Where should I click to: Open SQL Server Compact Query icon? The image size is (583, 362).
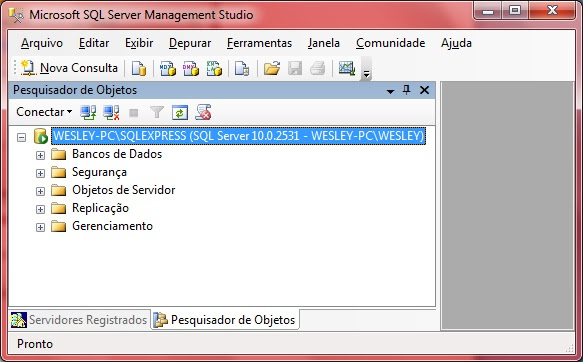click(242, 68)
